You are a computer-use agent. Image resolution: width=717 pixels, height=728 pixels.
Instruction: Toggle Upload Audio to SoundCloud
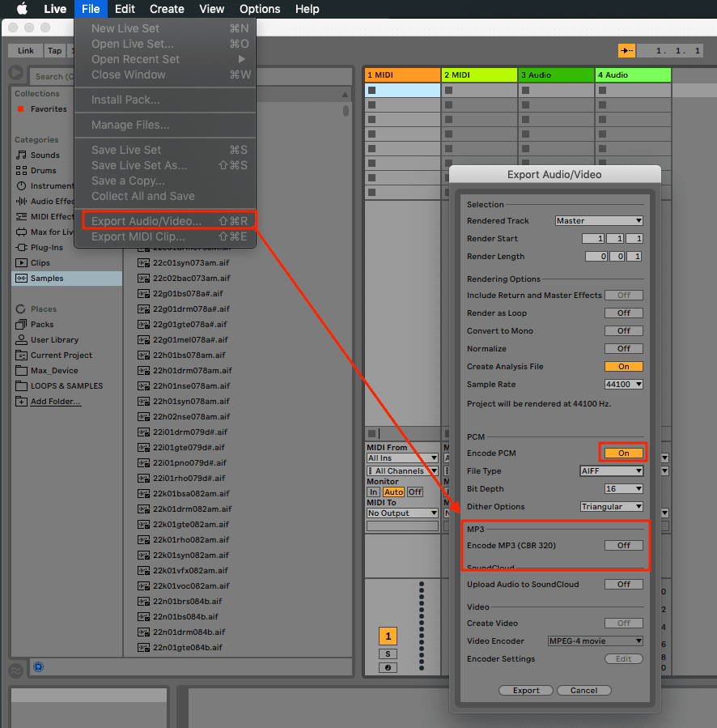[624, 585]
